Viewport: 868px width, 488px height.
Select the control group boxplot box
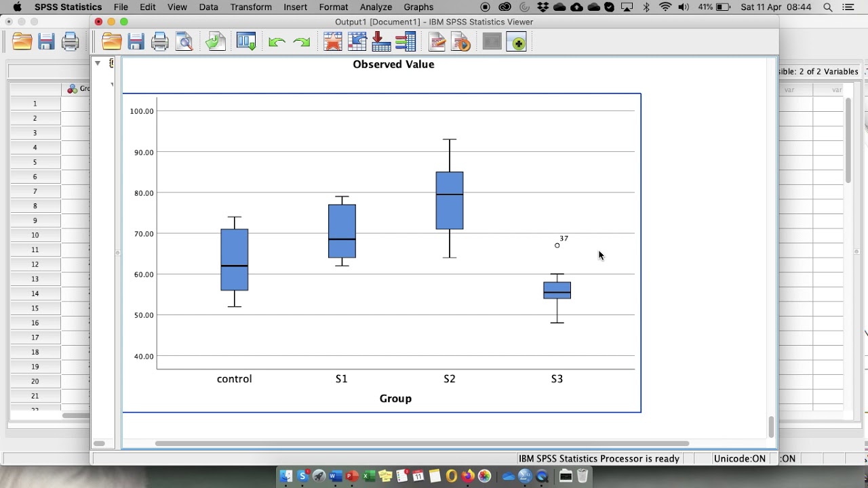click(x=235, y=260)
